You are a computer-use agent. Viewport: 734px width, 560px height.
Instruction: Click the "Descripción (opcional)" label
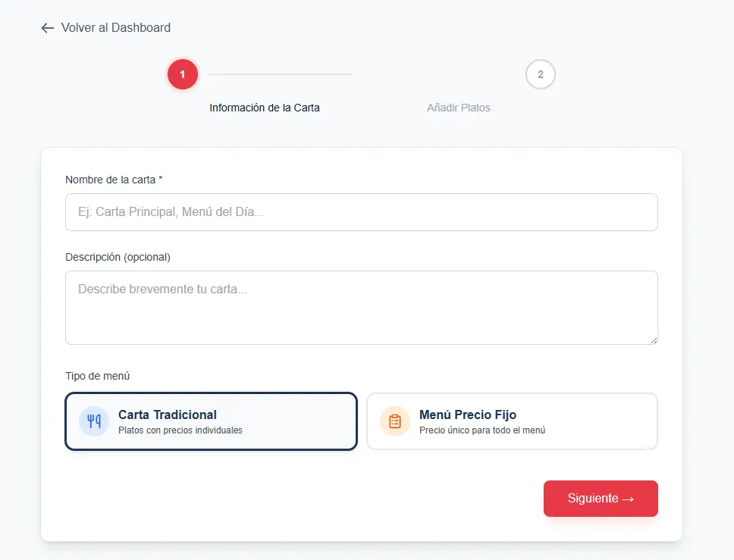(x=118, y=257)
